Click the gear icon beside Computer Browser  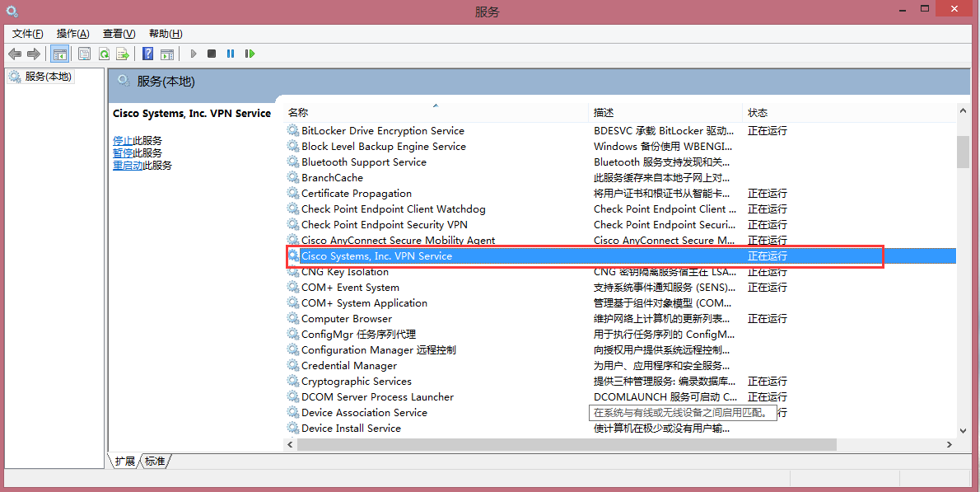292,318
